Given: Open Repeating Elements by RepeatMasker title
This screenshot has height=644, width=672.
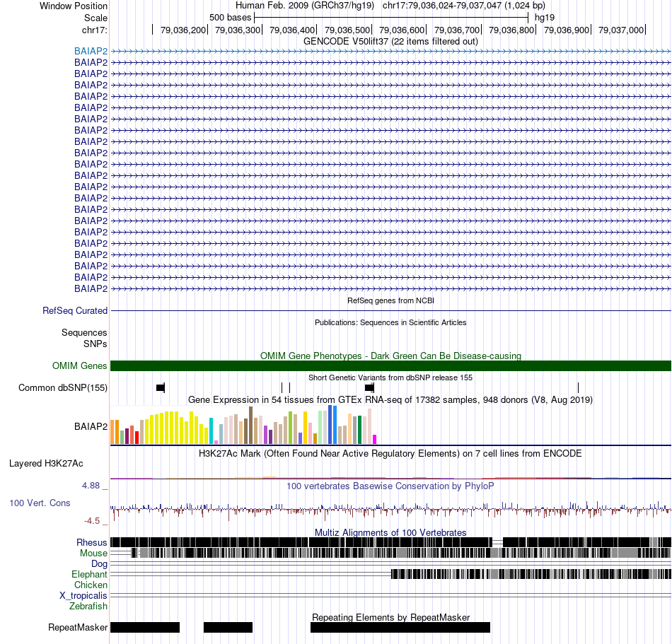Looking at the screenshot, I should (x=390, y=617).
